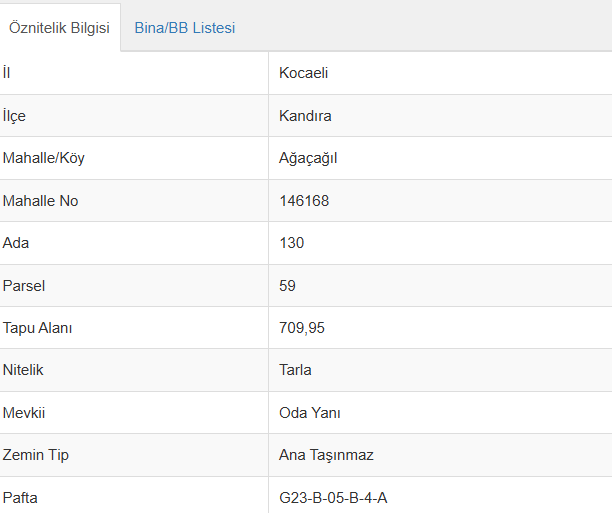This screenshot has width=612, height=513.
Task: Click the Kocaeli province value
Action: [304, 73]
